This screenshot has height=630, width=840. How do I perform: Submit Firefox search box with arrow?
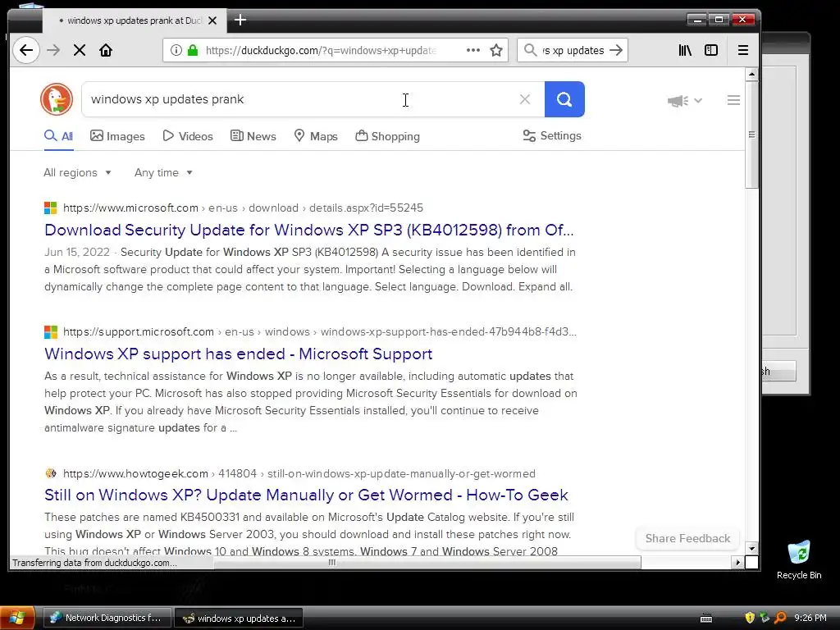coord(617,50)
